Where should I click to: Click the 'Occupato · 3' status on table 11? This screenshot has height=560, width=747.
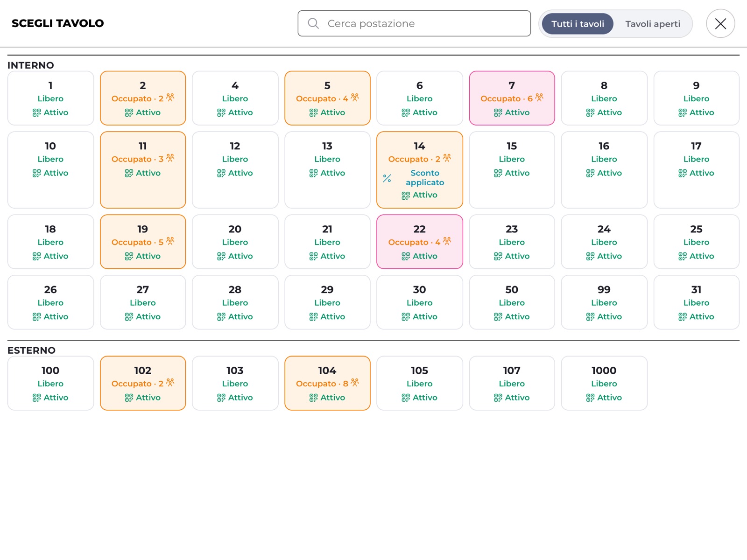pyautogui.click(x=137, y=159)
